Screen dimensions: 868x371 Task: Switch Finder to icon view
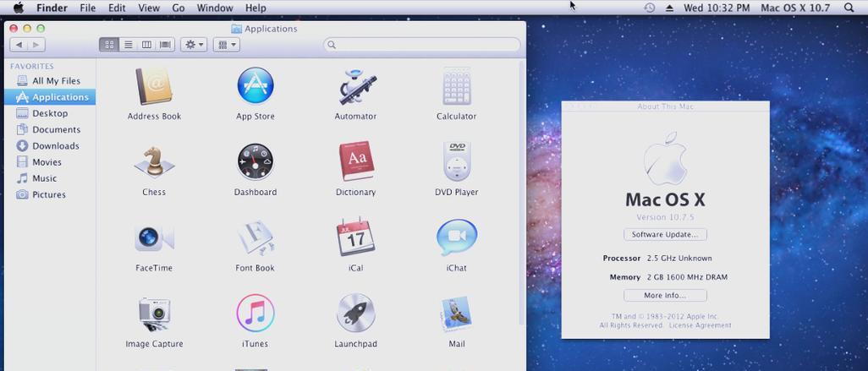pyautogui.click(x=109, y=45)
